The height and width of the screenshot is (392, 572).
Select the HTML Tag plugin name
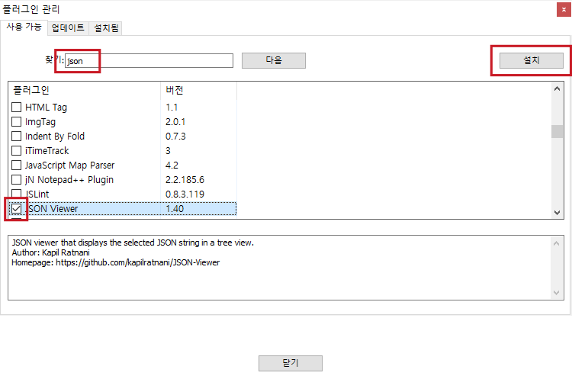click(46, 108)
